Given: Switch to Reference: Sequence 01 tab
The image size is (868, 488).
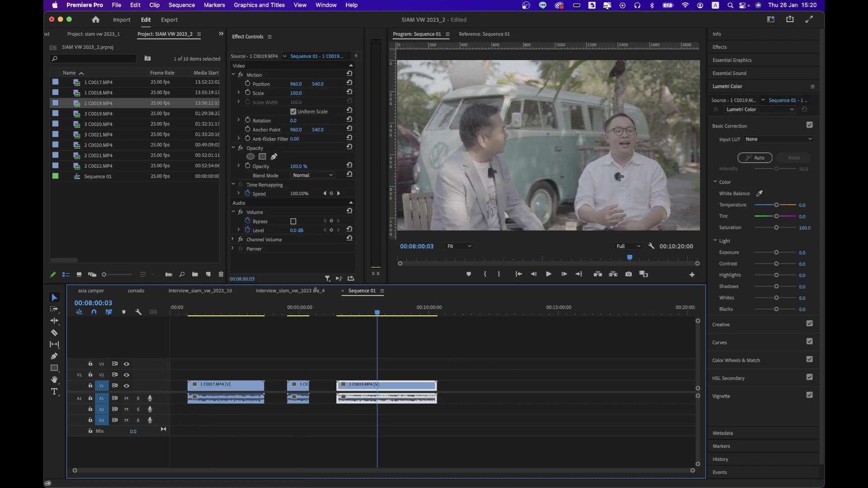Looking at the screenshot, I should pos(484,34).
